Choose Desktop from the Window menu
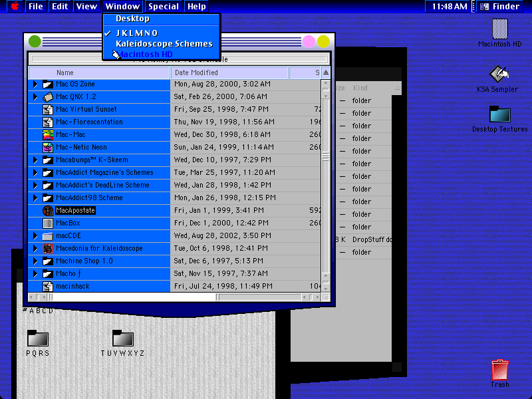The image size is (532, 399). coord(162,19)
